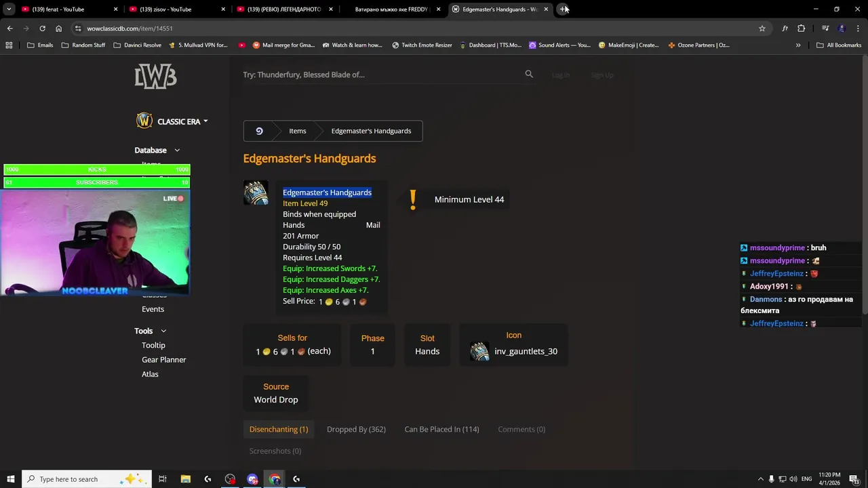
Task: Open the Mullvad VPN bookmark
Action: point(198,45)
